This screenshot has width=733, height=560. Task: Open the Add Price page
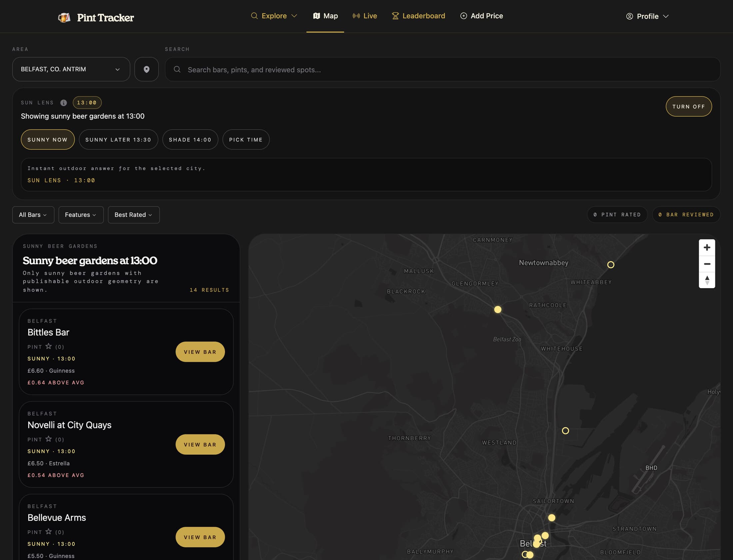pos(481,16)
